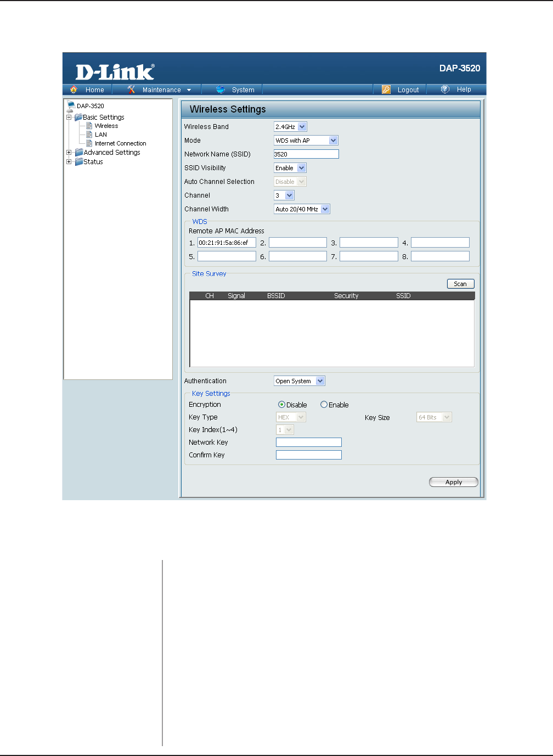Collapse the Basic Settings tree node
Viewport: 553px width, 756px height.
[69, 117]
